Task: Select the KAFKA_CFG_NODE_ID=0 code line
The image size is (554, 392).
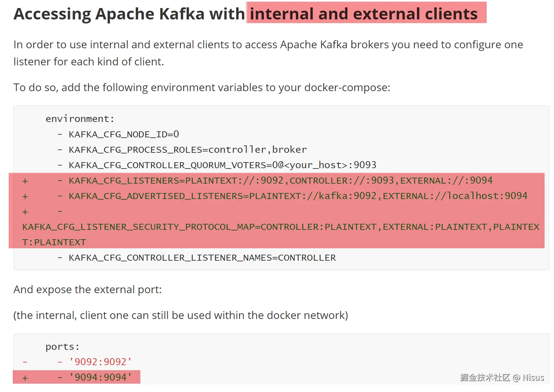Action: (x=124, y=134)
